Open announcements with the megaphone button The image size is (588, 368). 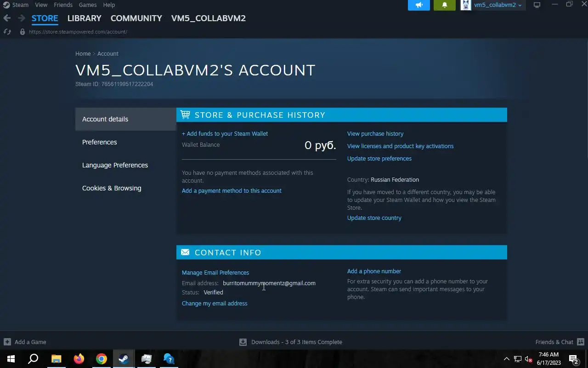[x=419, y=5]
